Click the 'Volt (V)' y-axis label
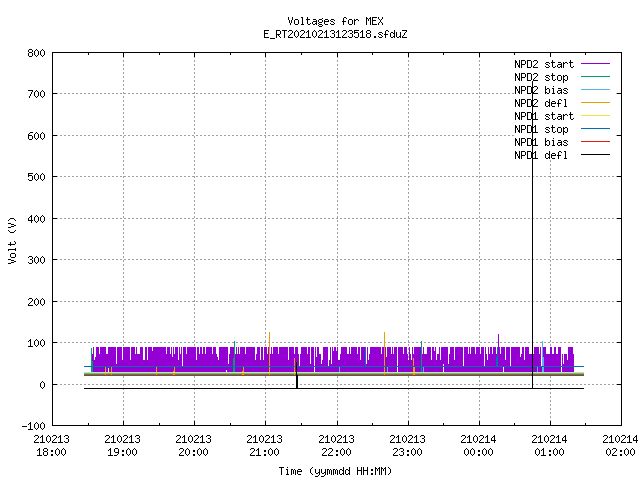 (x=12, y=241)
